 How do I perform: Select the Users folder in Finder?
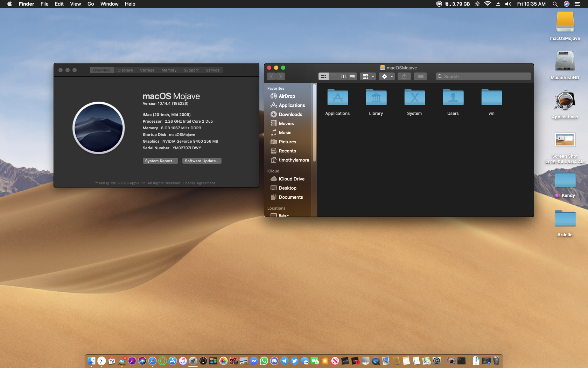coord(453,102)
